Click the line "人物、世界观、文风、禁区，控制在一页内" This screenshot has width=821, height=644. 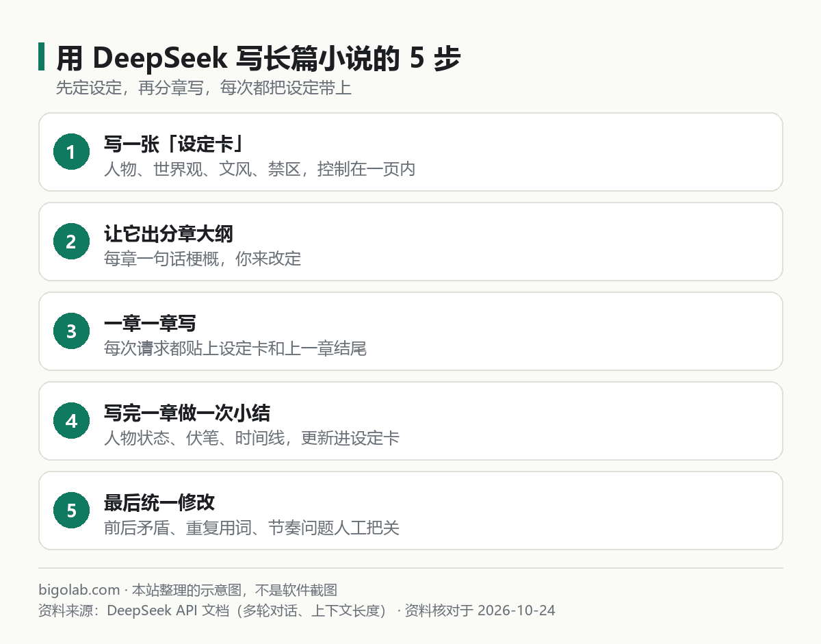[260, 169]
